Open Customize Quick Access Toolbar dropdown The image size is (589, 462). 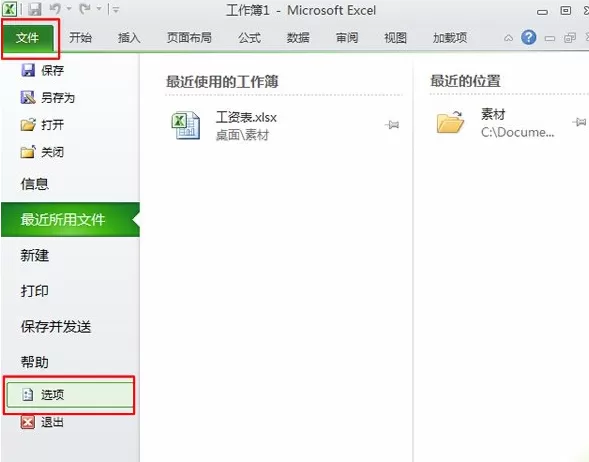(116, 10)
